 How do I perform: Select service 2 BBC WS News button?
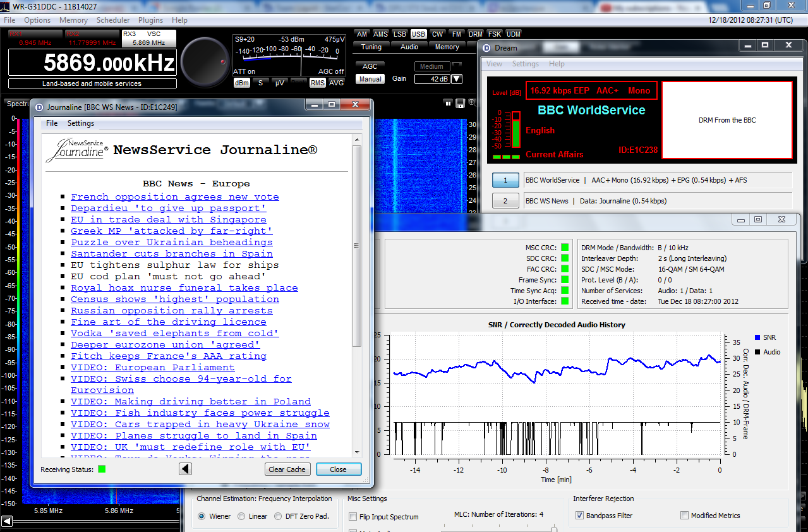(505, 201)
